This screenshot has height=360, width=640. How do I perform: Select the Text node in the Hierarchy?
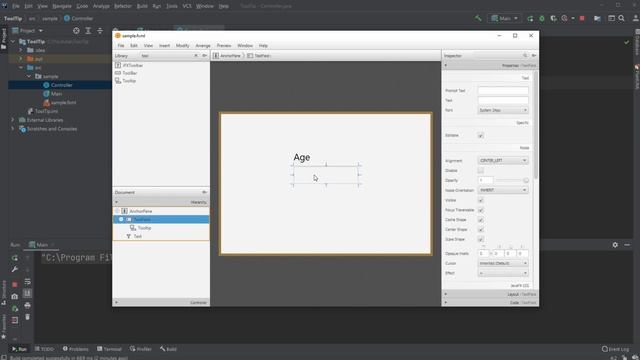tap(138, 236)
